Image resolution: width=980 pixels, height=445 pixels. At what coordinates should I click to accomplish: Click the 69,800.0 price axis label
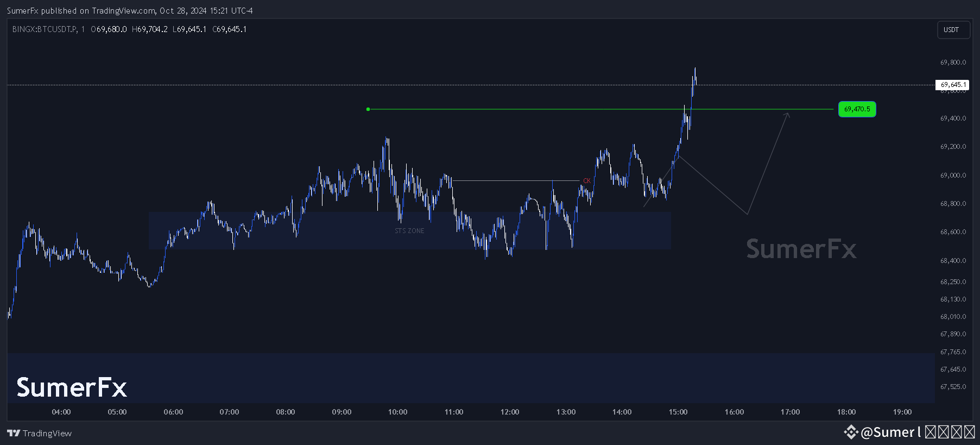pos(953,62)
